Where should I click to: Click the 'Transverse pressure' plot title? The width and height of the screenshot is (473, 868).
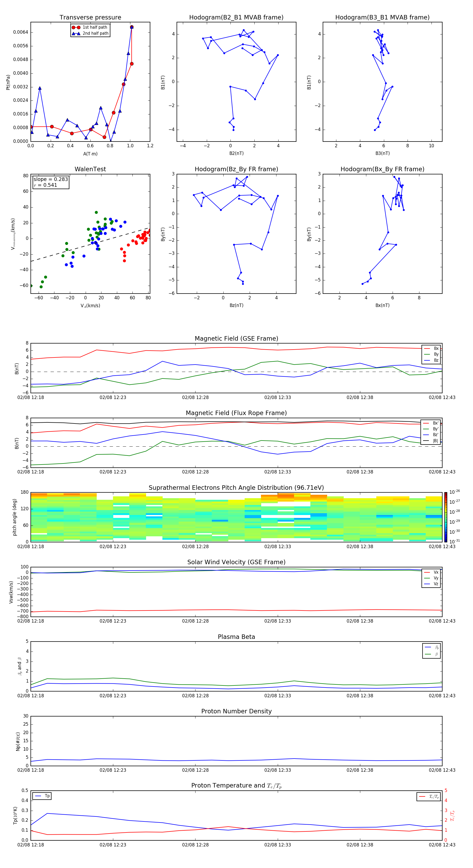pos(90,18)
